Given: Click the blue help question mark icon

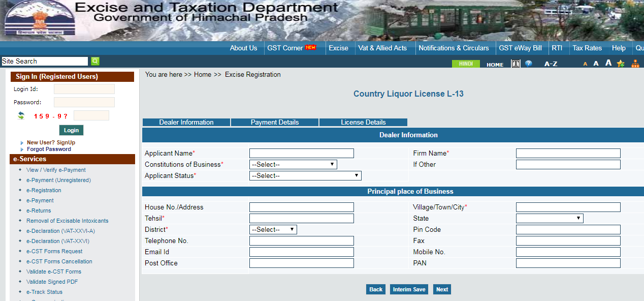Looking at the screenshot, I should (528, 64).
